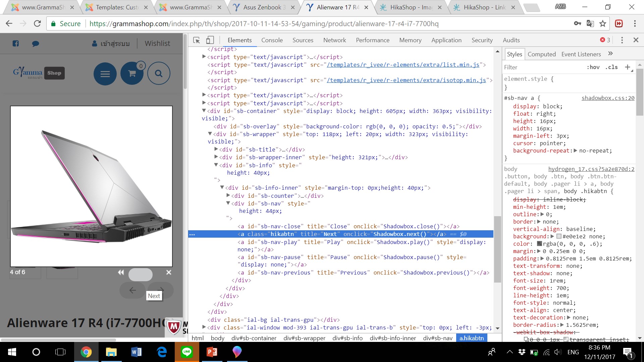This screenshot has height=362, width=644.
Task: Switch to the Console tab
Action: click(272, 40)
